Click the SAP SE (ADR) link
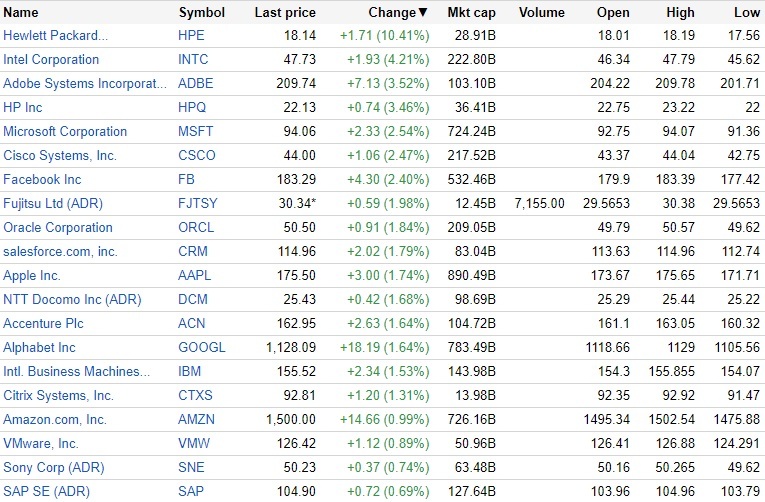765x502 pixels. pyautogui.click(x=46, y=492)
